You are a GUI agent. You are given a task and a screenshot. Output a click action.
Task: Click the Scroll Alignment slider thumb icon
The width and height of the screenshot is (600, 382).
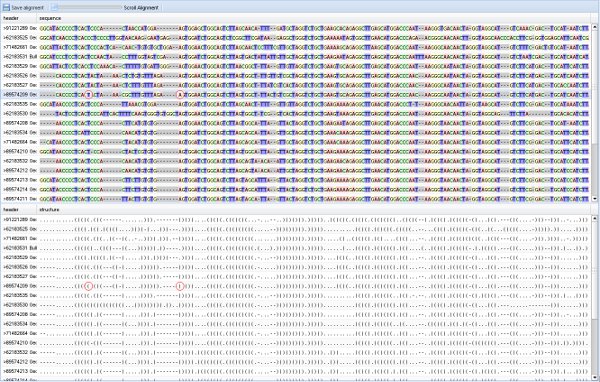[54, 7]
